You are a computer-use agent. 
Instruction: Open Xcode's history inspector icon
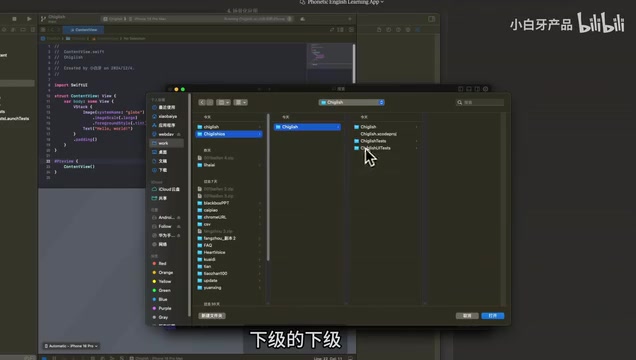point(389,30)
